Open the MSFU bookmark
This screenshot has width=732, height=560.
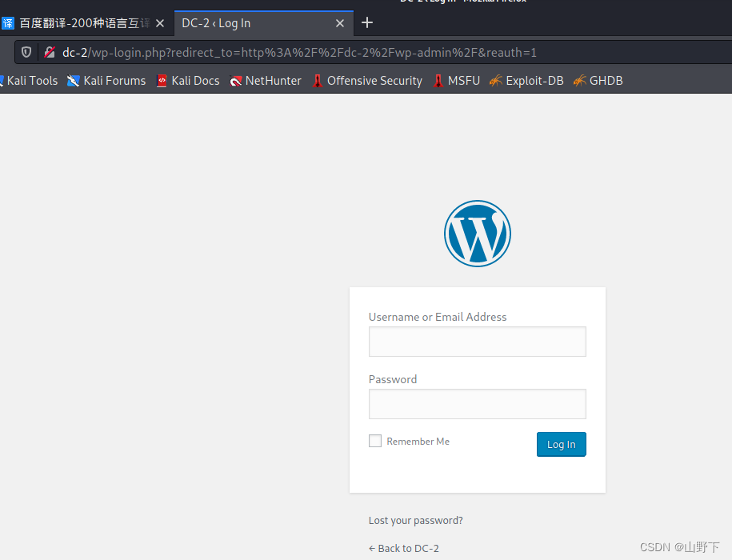[457, 81]
